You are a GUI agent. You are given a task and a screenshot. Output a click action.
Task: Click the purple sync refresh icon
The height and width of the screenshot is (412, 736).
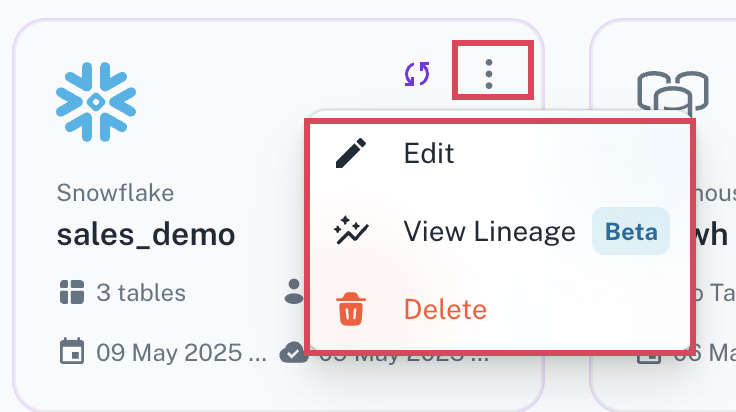pos(417,74)
